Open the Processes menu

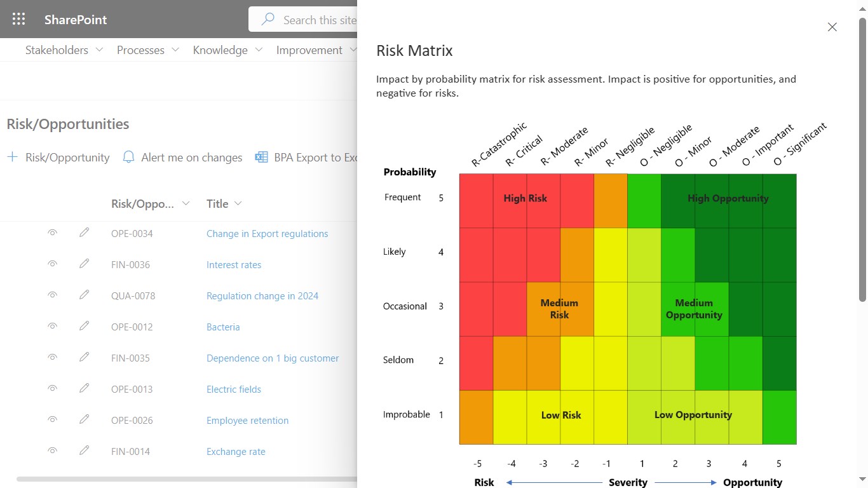175,50
